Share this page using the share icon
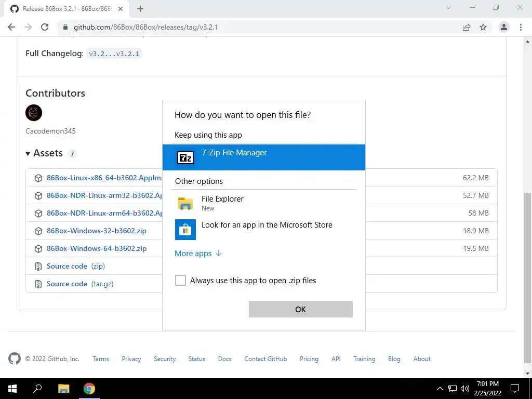Viewport: 532px width, 399px height. [x=467, y=27]
